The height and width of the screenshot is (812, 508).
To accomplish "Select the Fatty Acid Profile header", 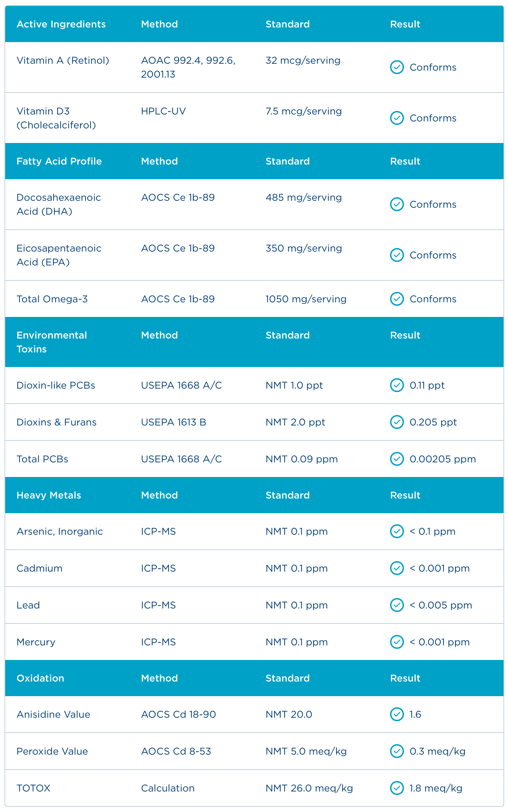I will (x=59, y=161).
